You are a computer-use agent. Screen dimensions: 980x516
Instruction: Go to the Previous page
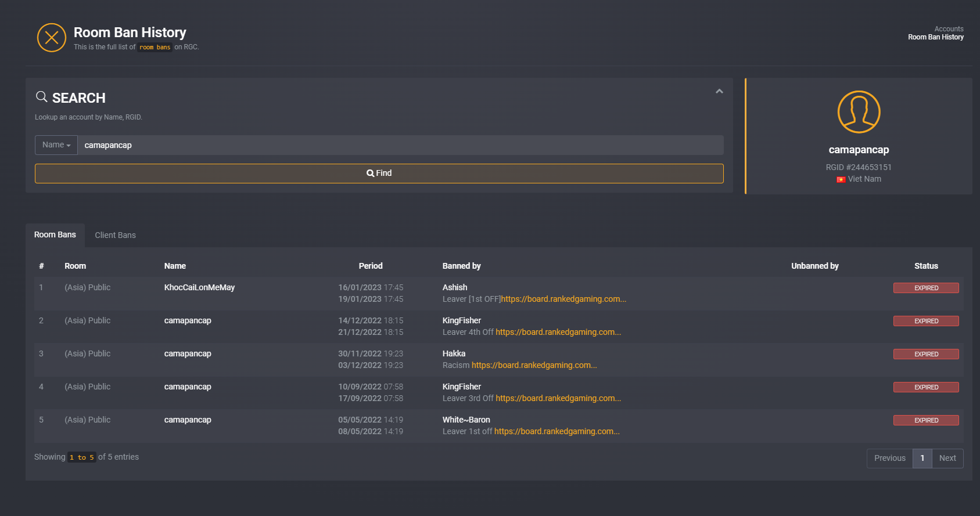[890, 459]
